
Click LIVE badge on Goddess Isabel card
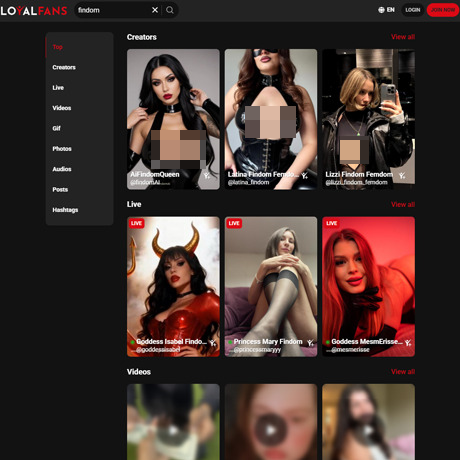click(x=136, y=223)
